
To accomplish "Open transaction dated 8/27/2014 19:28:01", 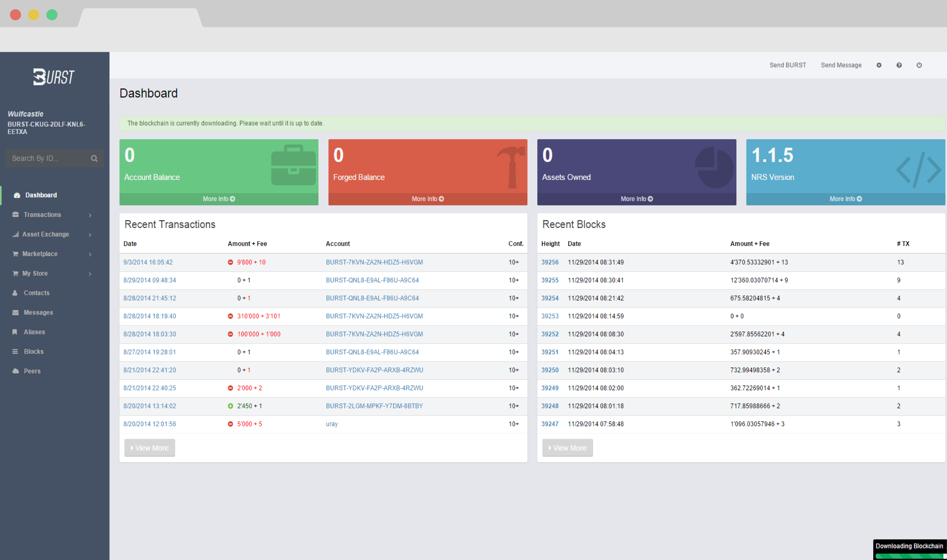I will coord(150,352).
